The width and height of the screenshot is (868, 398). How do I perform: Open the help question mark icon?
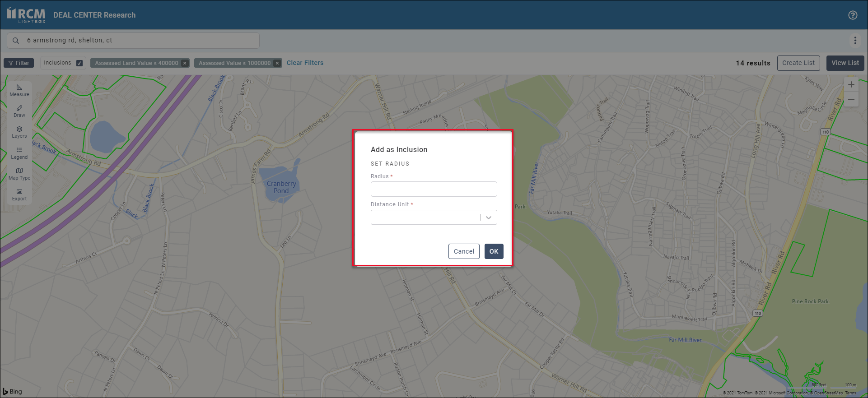click(853, 15)
